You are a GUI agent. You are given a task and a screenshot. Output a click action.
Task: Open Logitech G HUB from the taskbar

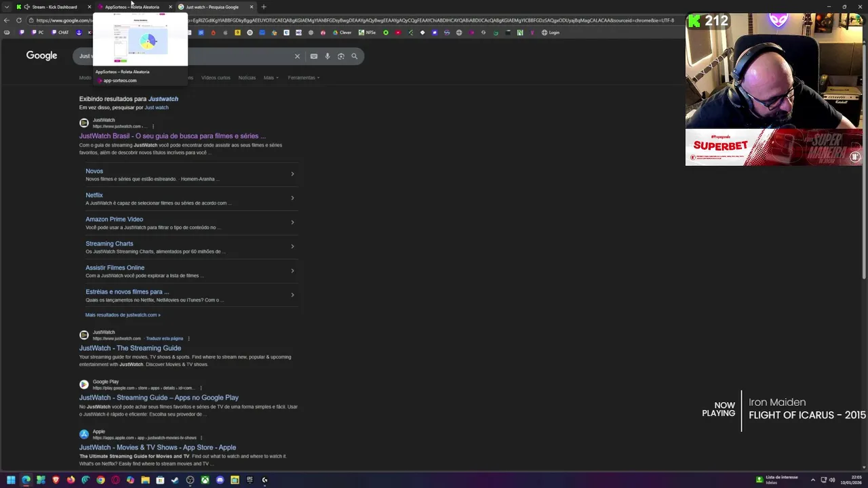click(264, 480)
